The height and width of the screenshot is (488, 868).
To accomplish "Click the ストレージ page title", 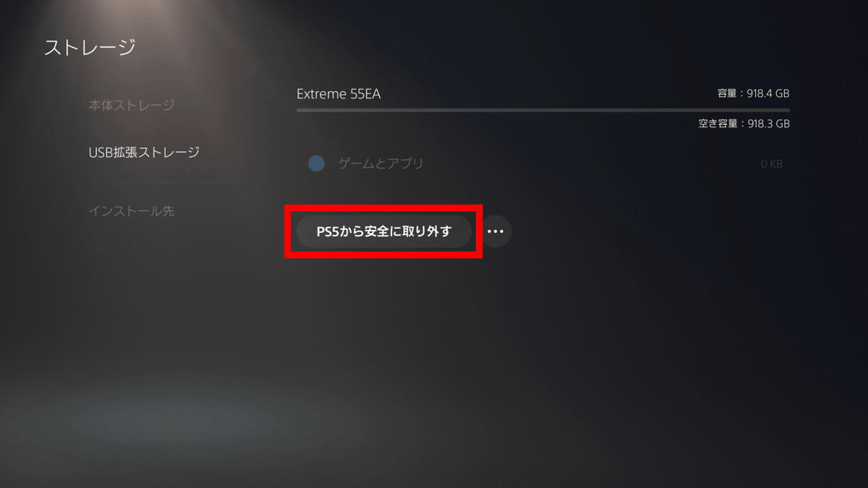I will tap(90, 48).
